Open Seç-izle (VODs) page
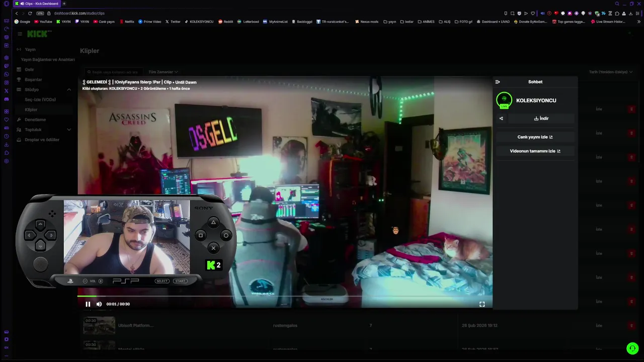The height and width of the screenshot is (362, 644). click(40, 100)
